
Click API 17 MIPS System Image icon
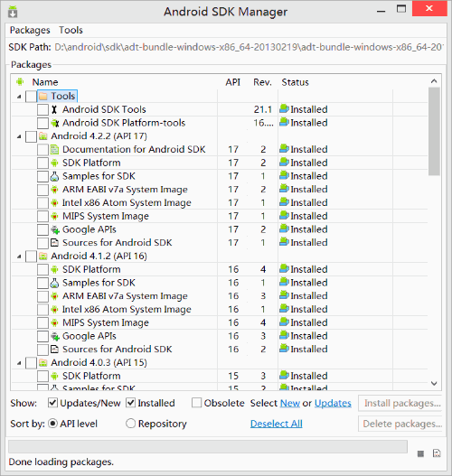pyautogui.click(x=54, y=216)
